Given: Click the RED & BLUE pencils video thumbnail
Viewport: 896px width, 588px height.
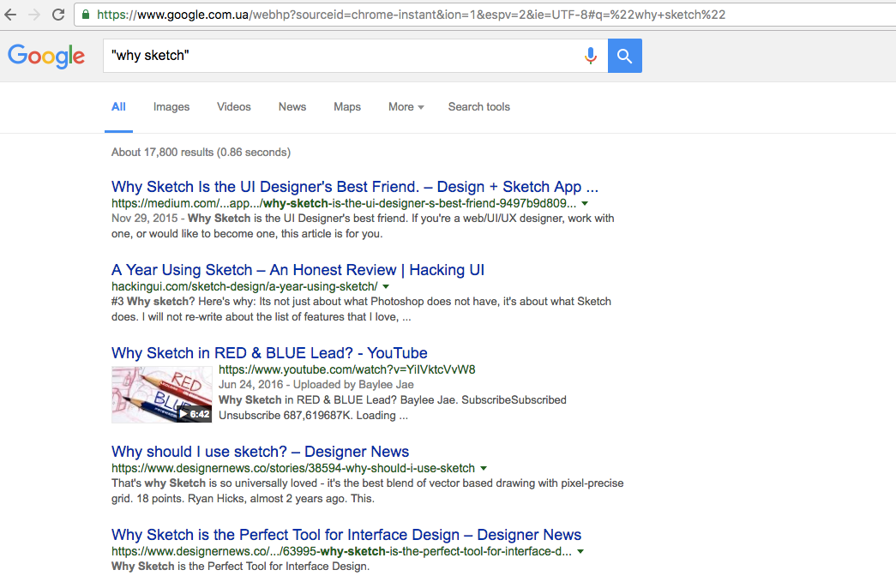Looking at the screenshot, I should pos(162,395).
